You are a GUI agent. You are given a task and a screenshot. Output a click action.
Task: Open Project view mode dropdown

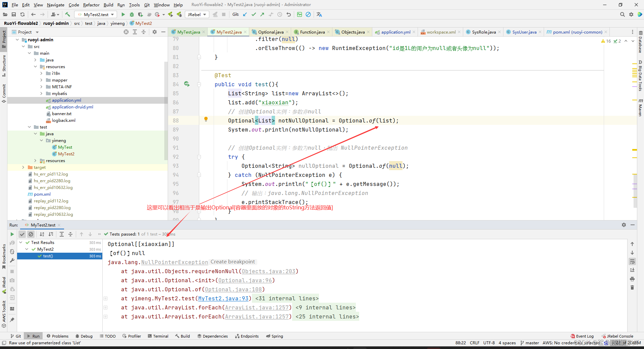(x=37, y=32)
